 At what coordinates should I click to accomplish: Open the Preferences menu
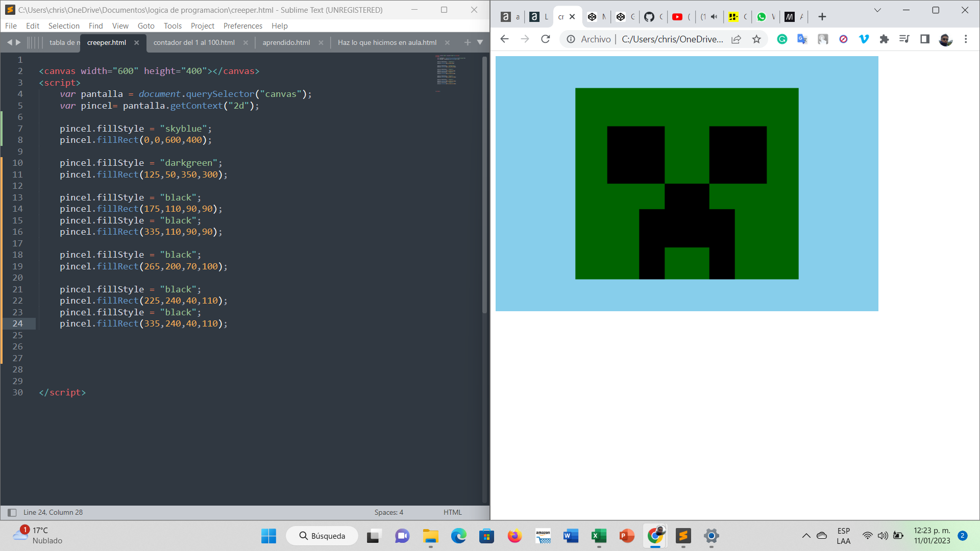point(243,26)
